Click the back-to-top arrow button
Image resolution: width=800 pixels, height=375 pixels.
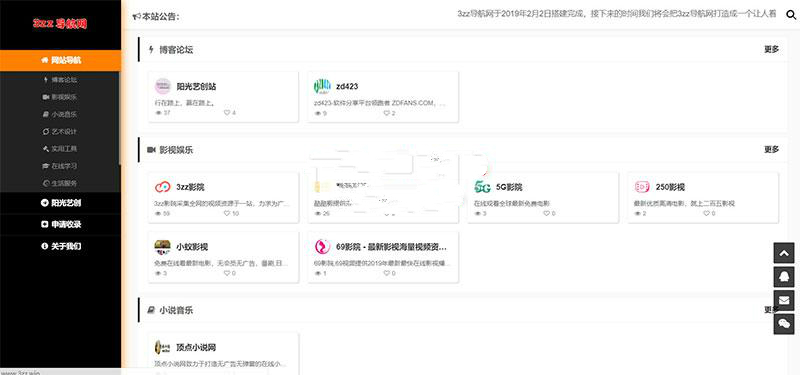pos(784,253)
